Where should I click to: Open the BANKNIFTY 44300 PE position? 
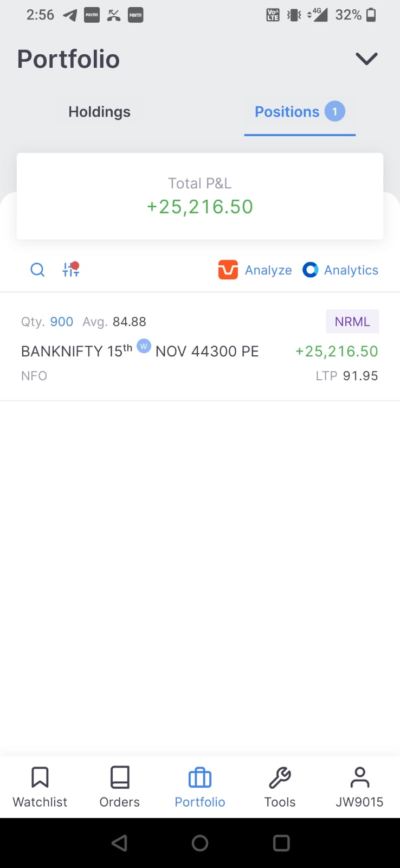coord(200,347)
